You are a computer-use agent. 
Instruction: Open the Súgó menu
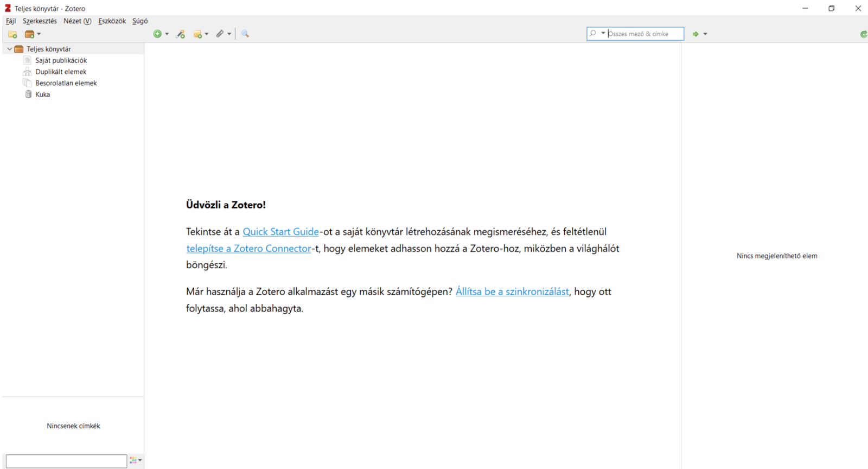[140, 21]
